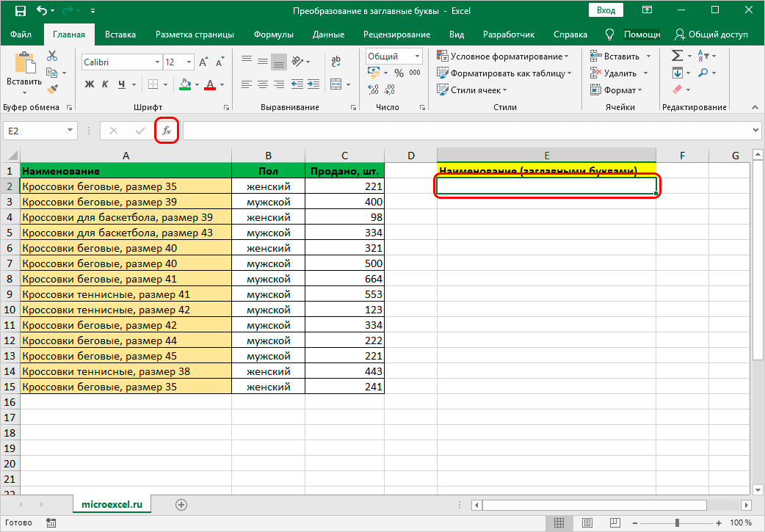This screenshot has width=765, height=532.
Task: Switch to the Вставка ribbon tab
Action: (120, 34)
